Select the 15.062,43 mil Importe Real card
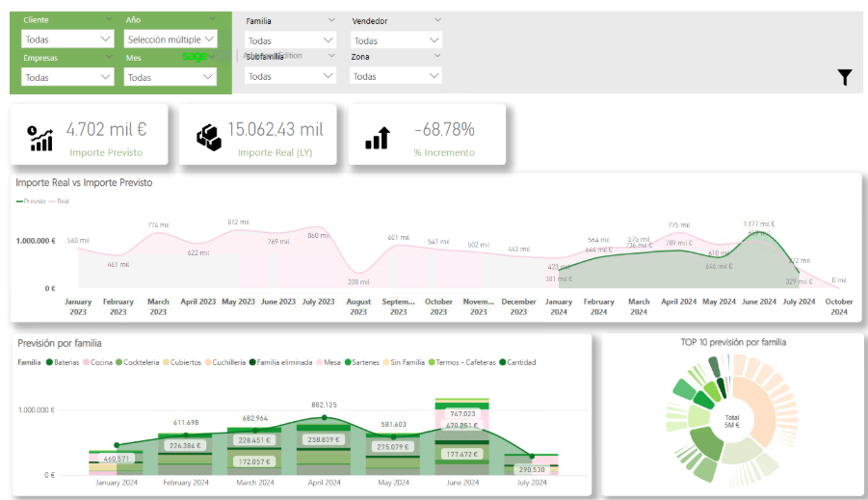This screenshot has height=500, width=868. pyautogui.click(x=258, y=135)
